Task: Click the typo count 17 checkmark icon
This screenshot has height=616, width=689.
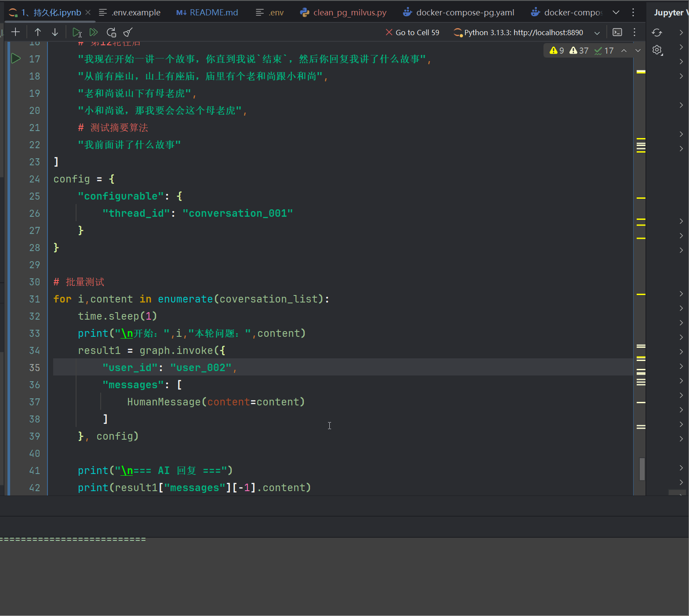Action: click(x=604, y=51)
